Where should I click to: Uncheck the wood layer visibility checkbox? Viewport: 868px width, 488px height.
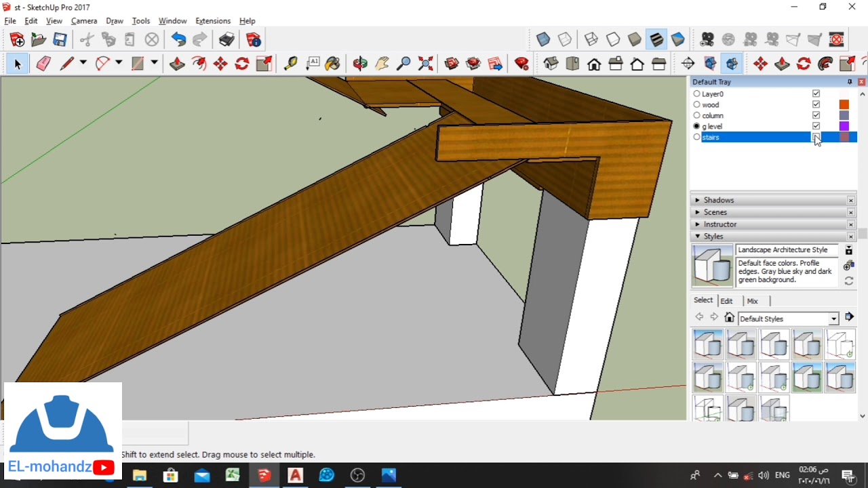816,104
